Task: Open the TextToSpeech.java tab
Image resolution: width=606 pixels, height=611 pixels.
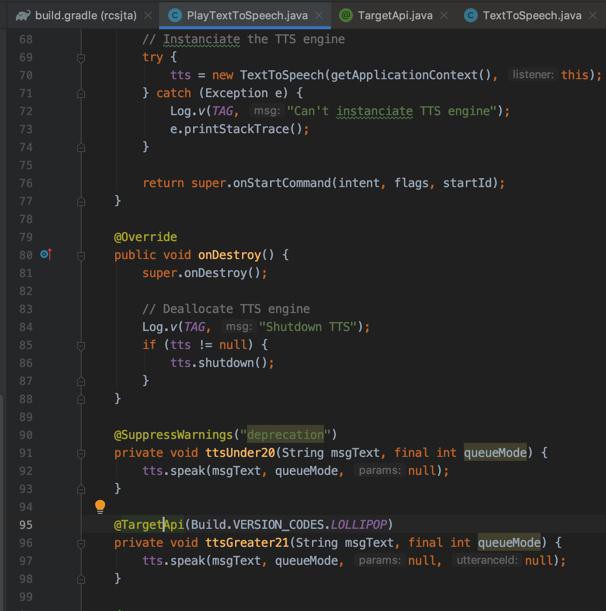Action: 532,15
